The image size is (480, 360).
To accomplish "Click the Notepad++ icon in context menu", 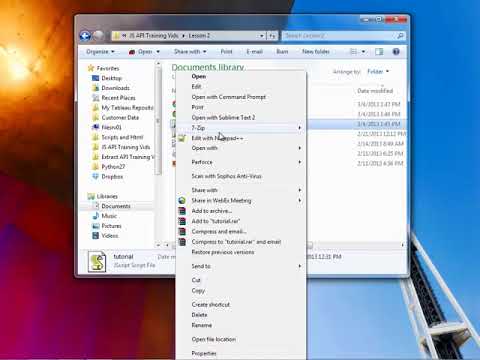I will (x=182, y=138).
